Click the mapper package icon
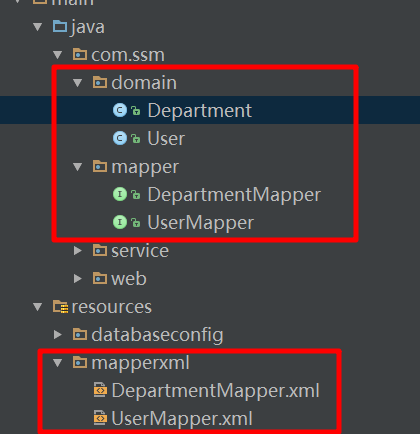Viewport: 420px width, 434px height. [100, 166]
